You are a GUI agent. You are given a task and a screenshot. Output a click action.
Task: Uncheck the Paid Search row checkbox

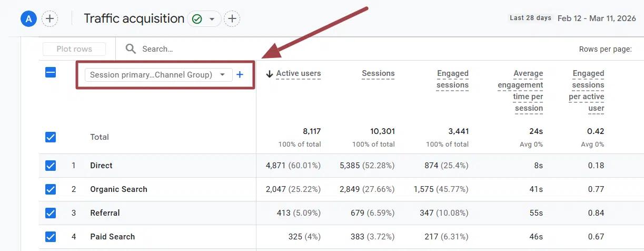[51, 237]
